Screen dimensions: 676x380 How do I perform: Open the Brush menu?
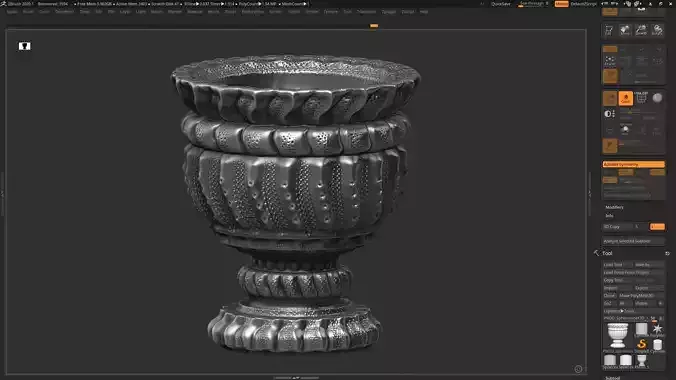click(28, 12)
